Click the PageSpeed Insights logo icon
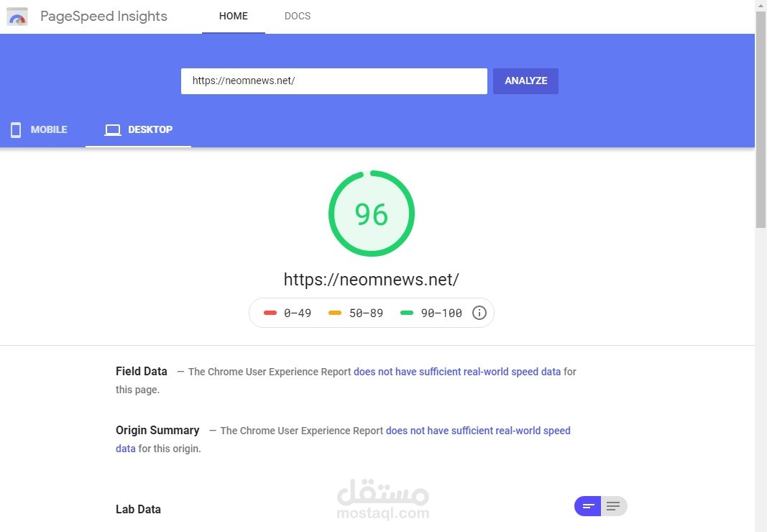Screen dimensions: 767x532 [x=17, y=17]
